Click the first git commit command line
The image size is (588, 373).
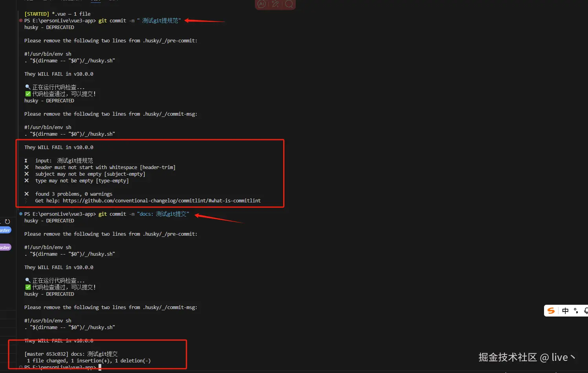[x=102, y=20]
